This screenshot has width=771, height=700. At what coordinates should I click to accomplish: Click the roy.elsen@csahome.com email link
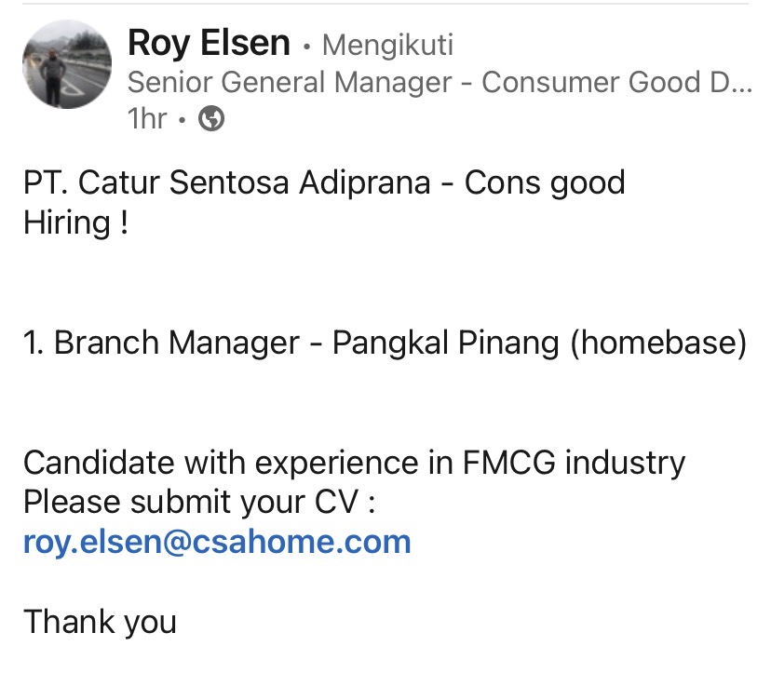coord(217,541)
